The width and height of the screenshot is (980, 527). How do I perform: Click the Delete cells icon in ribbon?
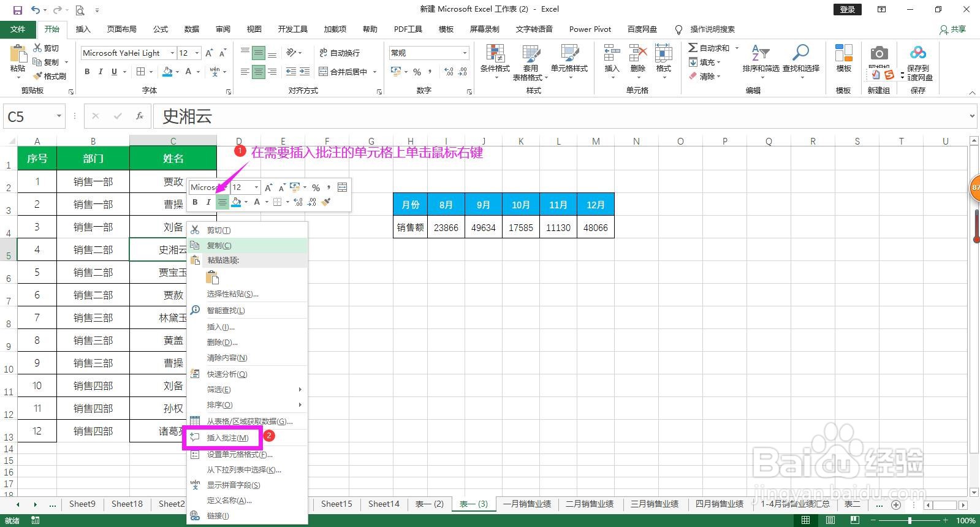pos(637,53)
